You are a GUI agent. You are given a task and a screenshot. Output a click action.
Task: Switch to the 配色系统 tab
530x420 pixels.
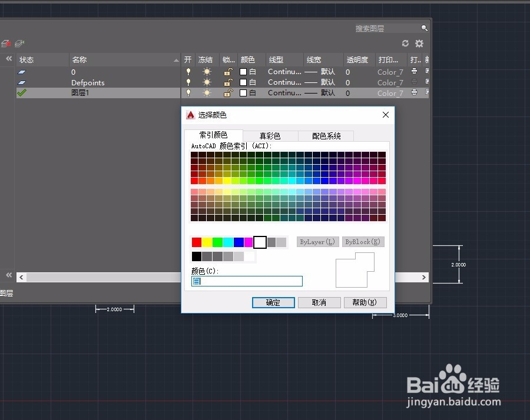pos(326,136)
